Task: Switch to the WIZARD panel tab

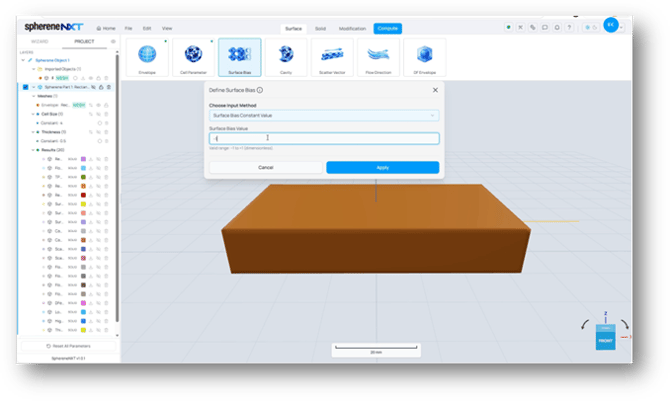Action: (x=40, y=41)
